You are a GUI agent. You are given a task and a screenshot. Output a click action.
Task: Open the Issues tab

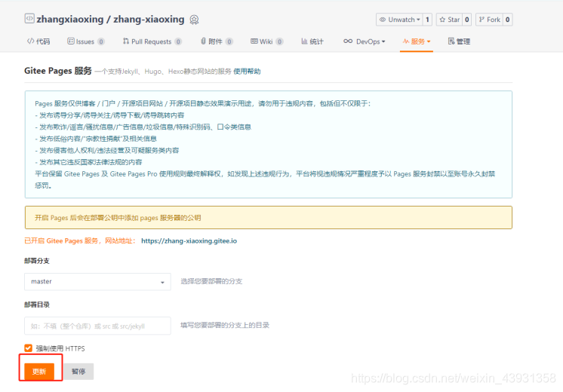click(x=86, y=41)
